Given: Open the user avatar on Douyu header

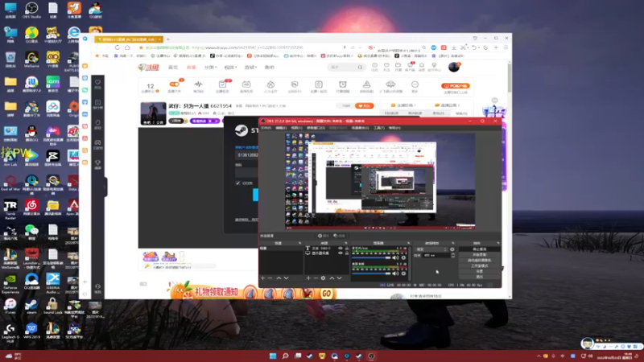Looking at the screenshot, I should (x=454, y=67).
